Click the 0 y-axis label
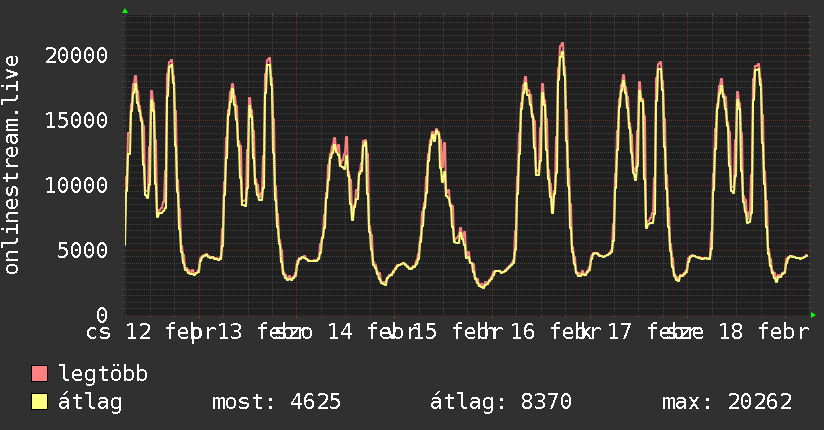Screen dimensions: 824x430 102,314
